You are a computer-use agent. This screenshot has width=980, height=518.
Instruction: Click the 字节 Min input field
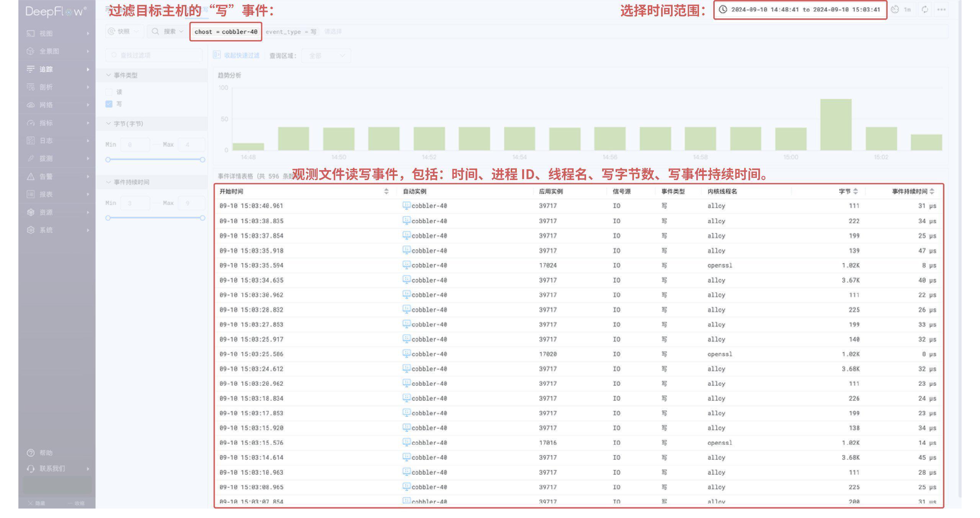[135, 144]
